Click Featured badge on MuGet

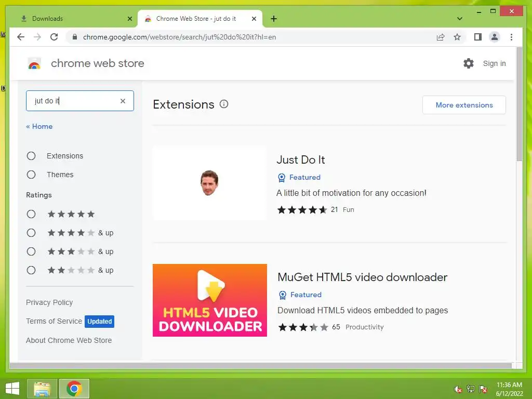pyautogui.click(x=300, y=295)
